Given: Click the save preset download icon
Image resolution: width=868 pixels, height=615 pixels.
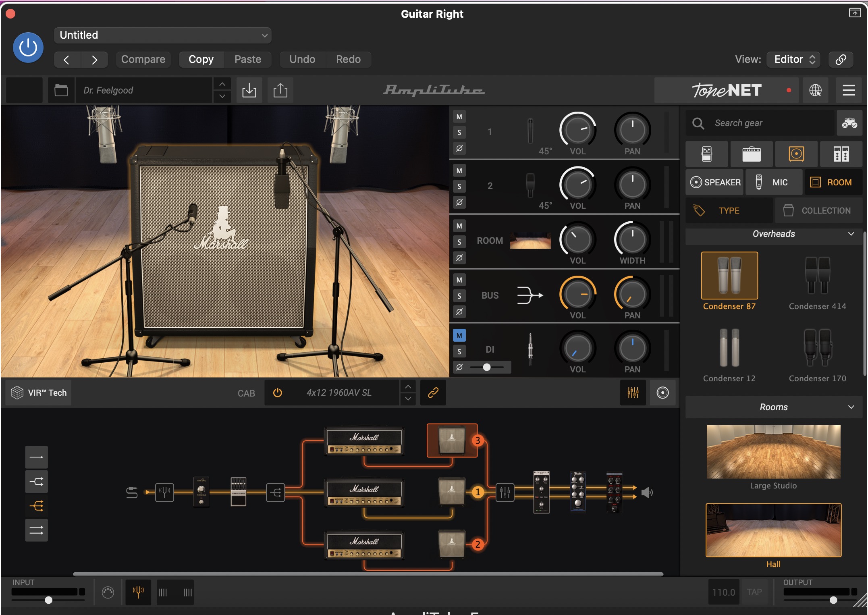Looking at the screenshot, I should [249, 90].
